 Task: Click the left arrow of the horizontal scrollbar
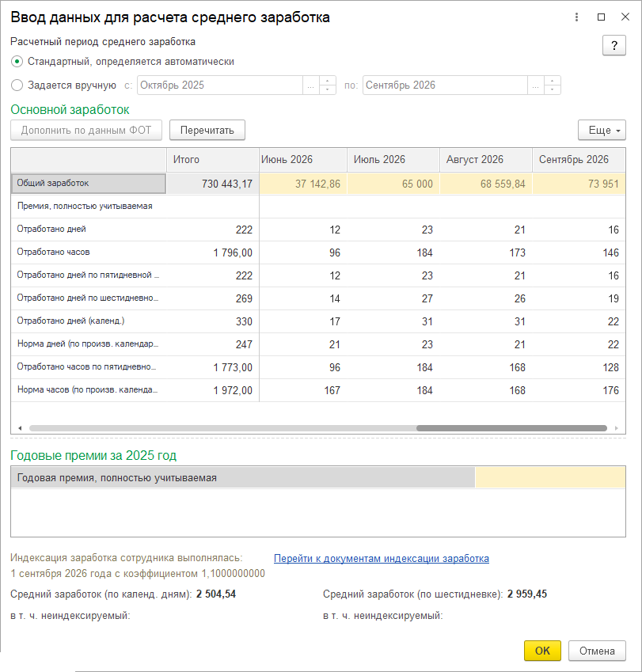click(20, 428)
